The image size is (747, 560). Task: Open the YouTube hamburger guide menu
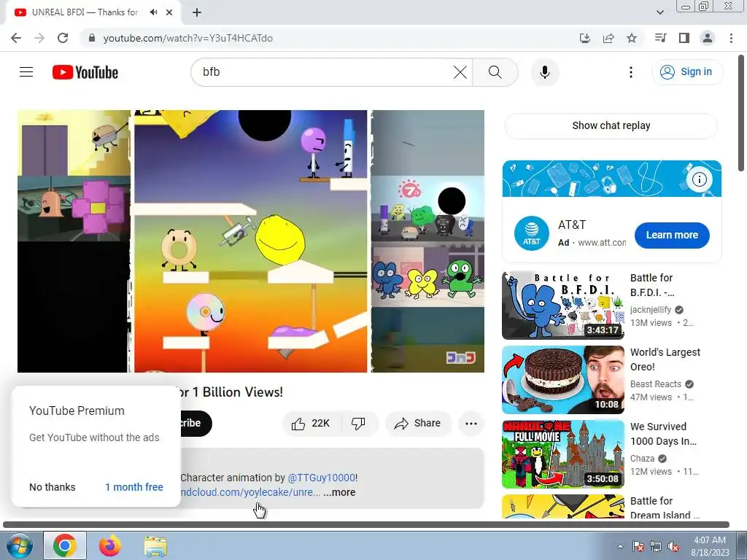coord(26,72)
